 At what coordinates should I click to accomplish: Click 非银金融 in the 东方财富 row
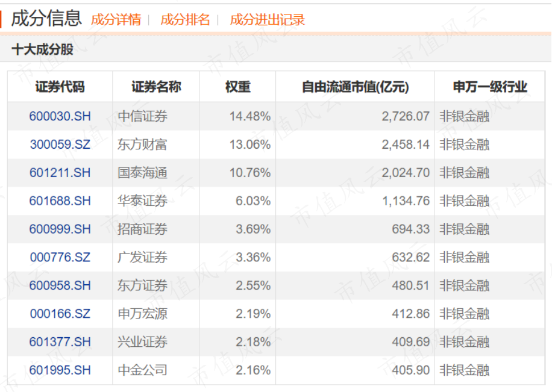coord(465,145)
